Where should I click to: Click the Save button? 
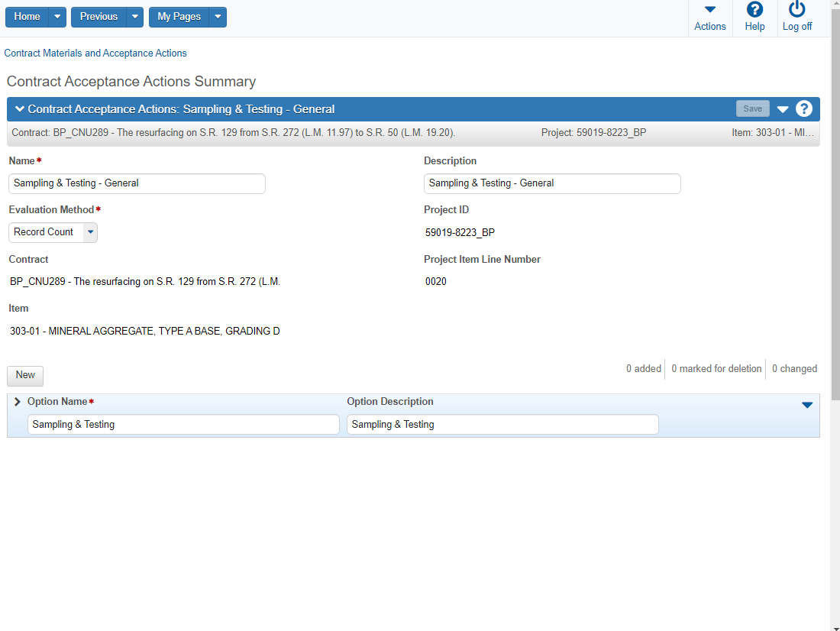coord(752,108)
